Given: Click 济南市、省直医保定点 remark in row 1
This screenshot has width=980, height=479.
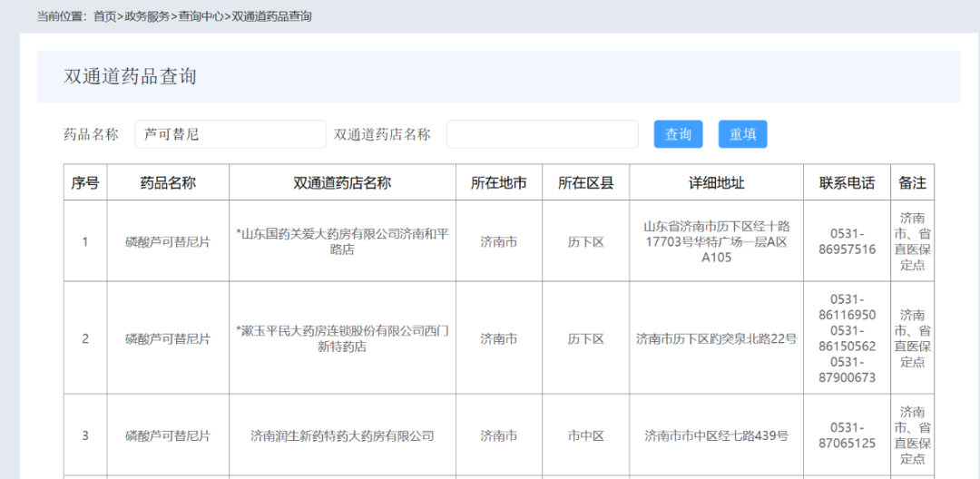Looking at the screenshot, I should 913,241.
